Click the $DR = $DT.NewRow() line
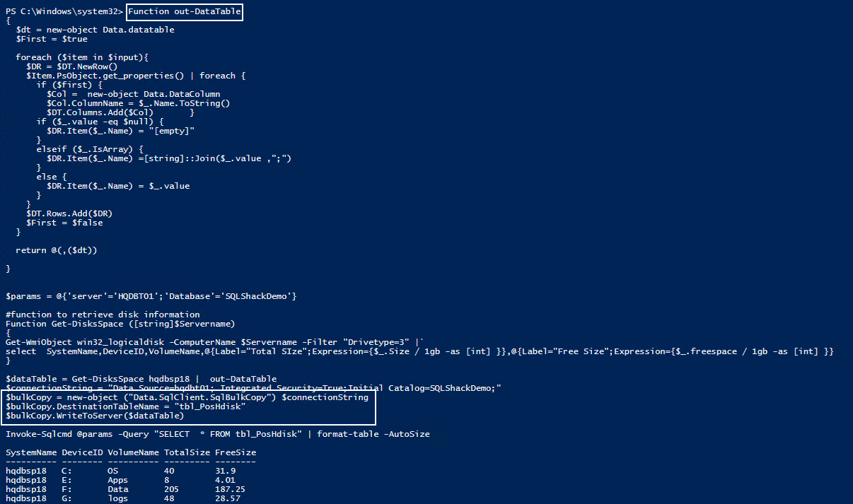The width and height of the screenshot is (853, 504). pos(71,66)
